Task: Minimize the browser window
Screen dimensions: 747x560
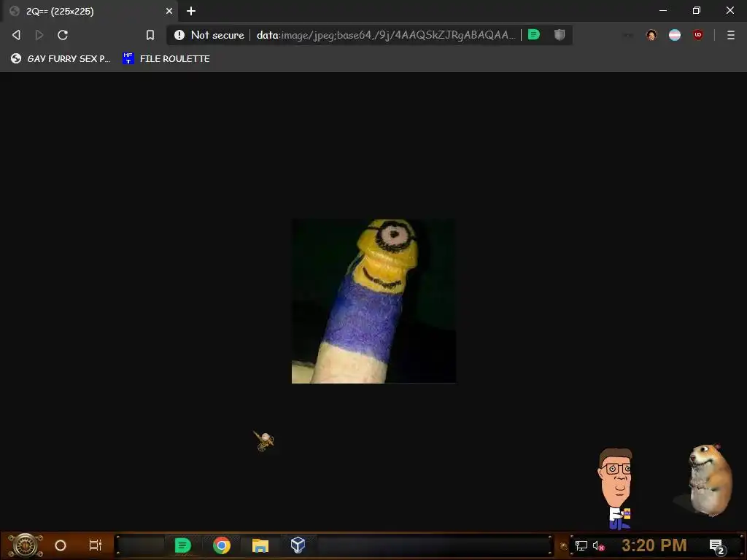Action: [663, 10]
